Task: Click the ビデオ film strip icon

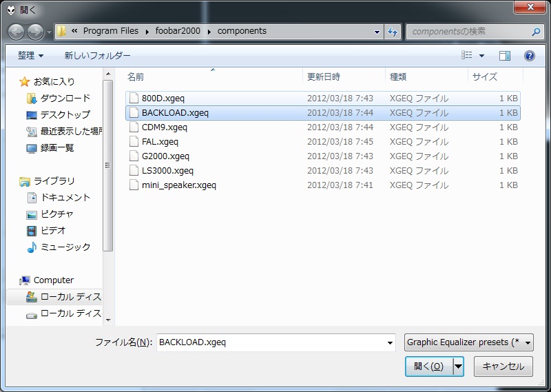Action: coord(32,231)
